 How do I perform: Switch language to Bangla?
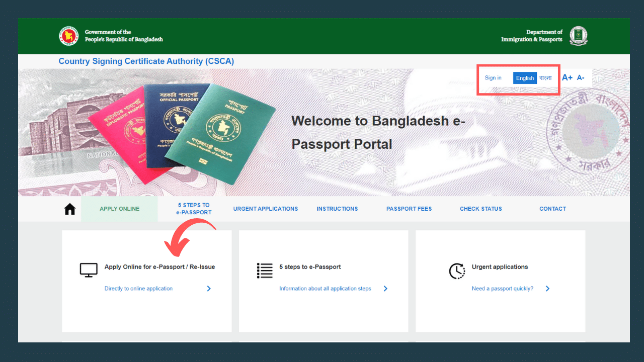click(x=545, y=78)
